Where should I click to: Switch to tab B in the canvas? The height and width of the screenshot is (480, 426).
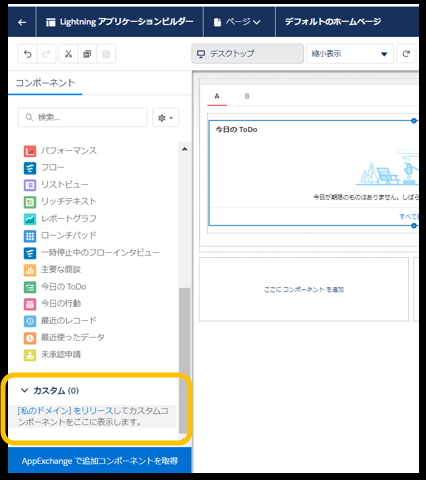[247, 96]
